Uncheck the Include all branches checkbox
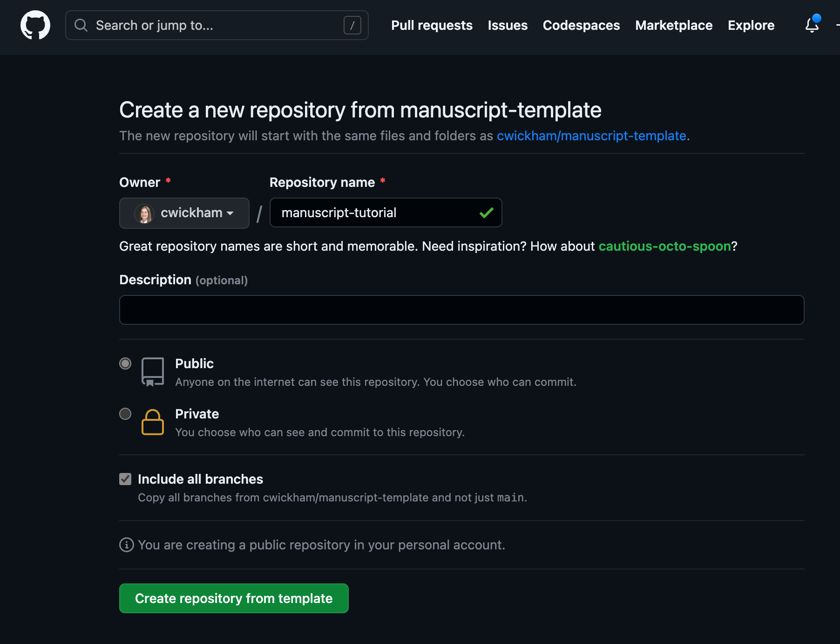The height and width of the screenshot is (644, 840). 125,479
